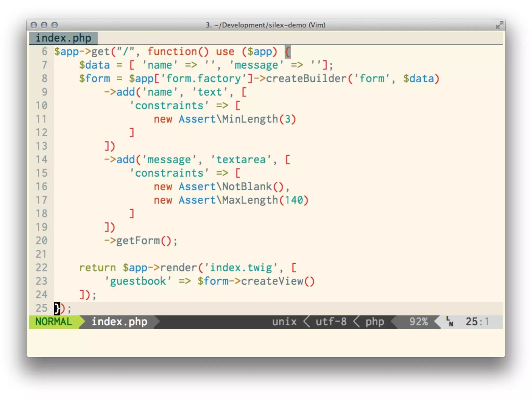
Task: Select the index.php tab at top
Action: tap(63, 38)
